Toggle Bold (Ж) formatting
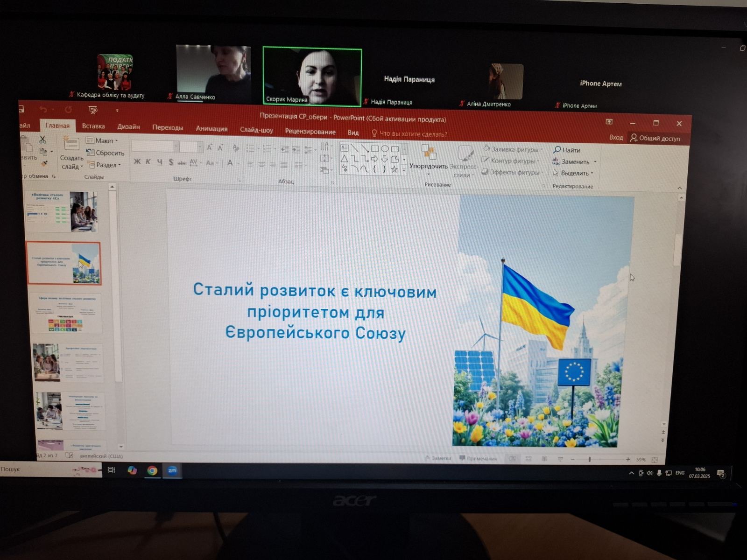 pyautogui.click(x=137, y=161)
